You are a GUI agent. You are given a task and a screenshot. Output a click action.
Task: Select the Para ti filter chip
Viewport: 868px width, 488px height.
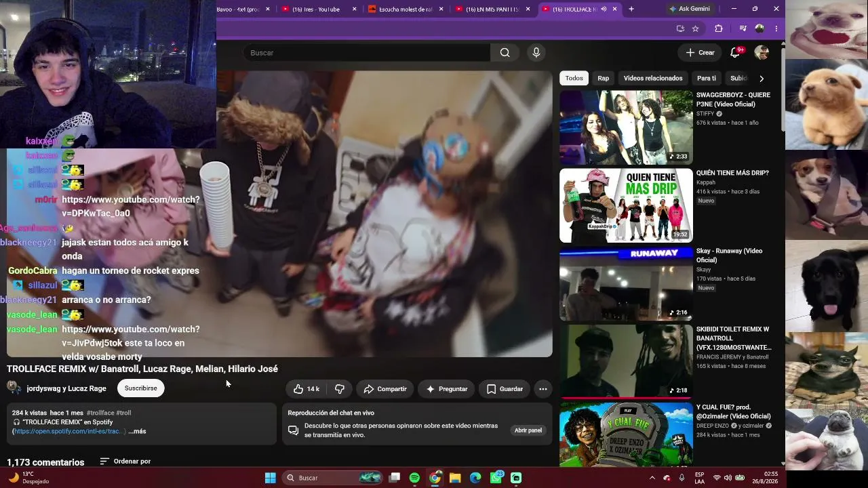(x=706, y=79)
